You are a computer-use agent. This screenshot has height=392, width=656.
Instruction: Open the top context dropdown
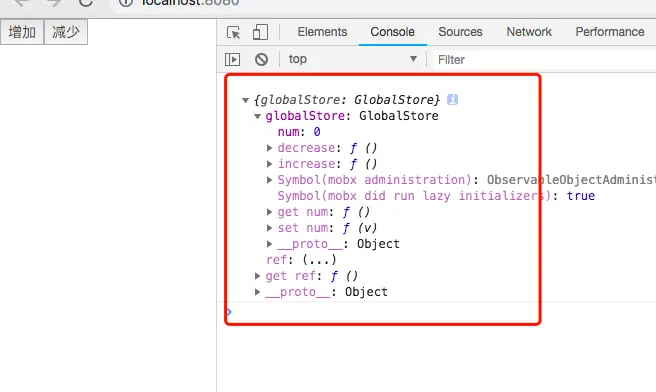click(352, 59)
